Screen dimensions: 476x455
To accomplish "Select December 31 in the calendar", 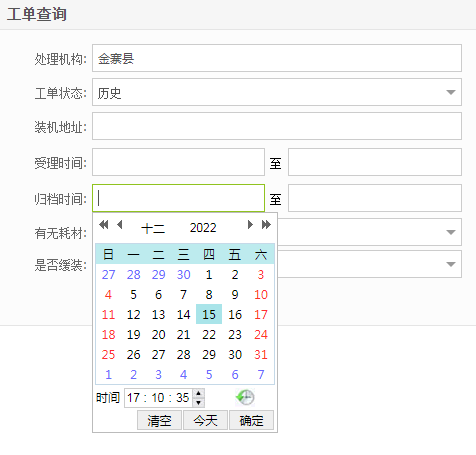I will pyautogui.click(x=261, y=354).
